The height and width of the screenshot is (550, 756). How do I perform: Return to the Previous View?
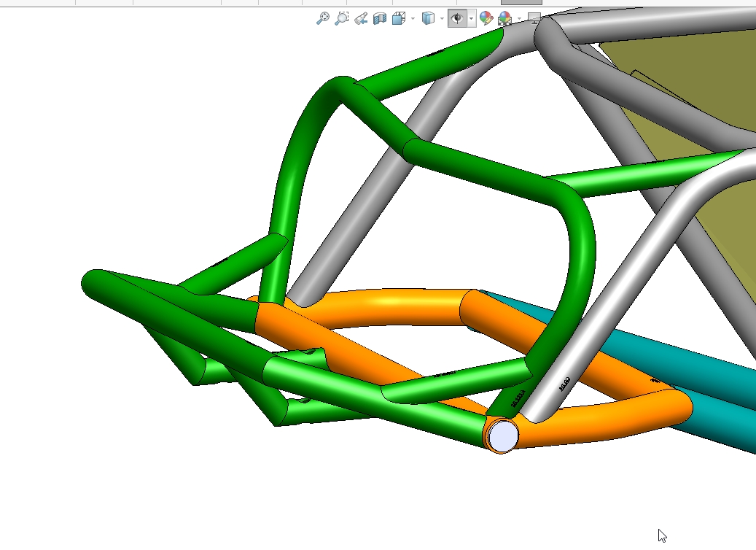point(360,18)
